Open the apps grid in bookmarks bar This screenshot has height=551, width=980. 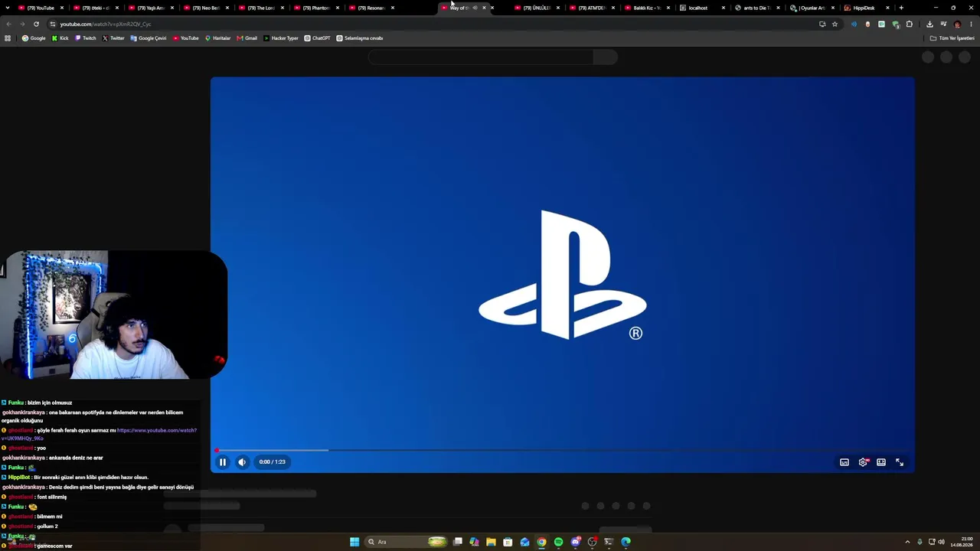point(8,38)
